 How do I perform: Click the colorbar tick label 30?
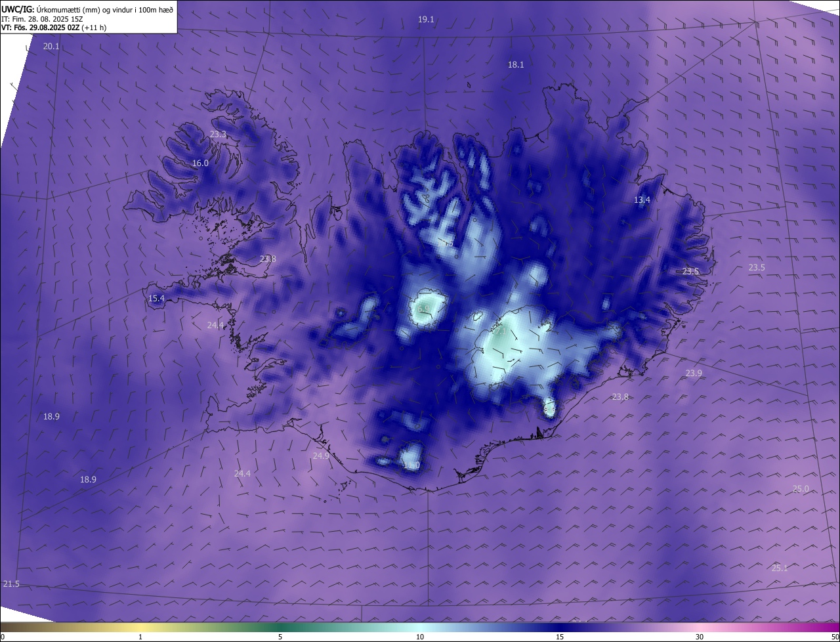point(700,637)
